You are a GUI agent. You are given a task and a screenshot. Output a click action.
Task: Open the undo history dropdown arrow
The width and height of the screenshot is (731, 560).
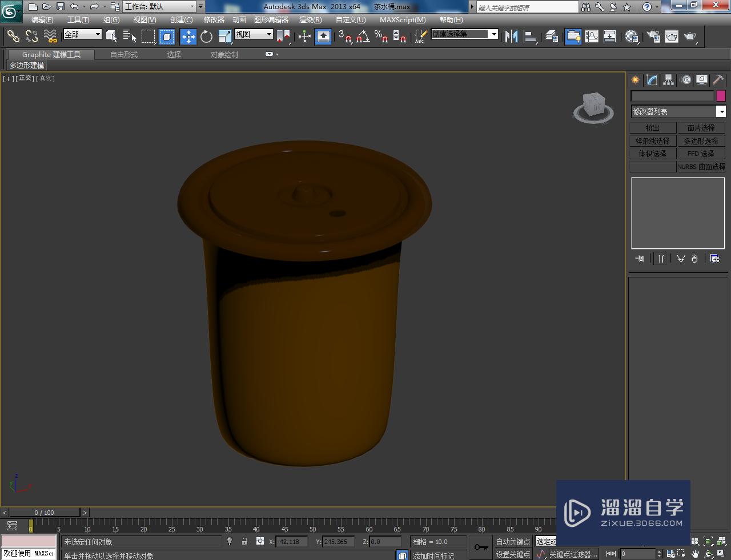(85, 7)
